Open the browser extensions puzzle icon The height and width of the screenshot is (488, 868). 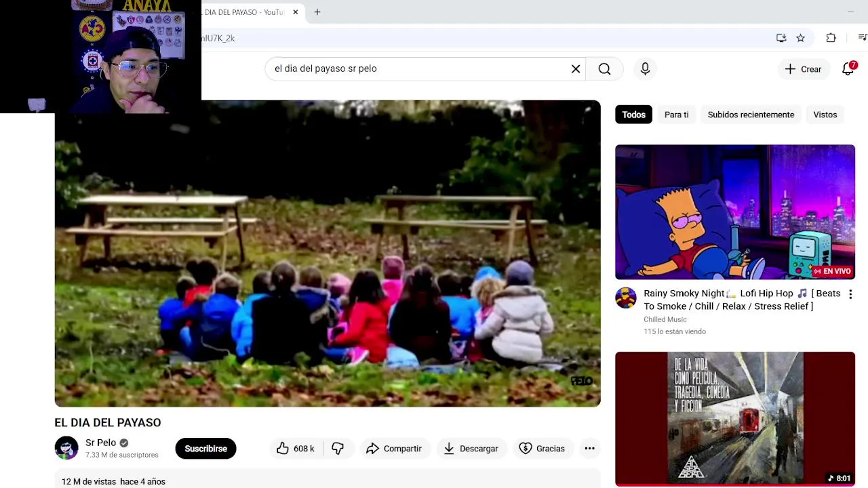pos(831,38)
